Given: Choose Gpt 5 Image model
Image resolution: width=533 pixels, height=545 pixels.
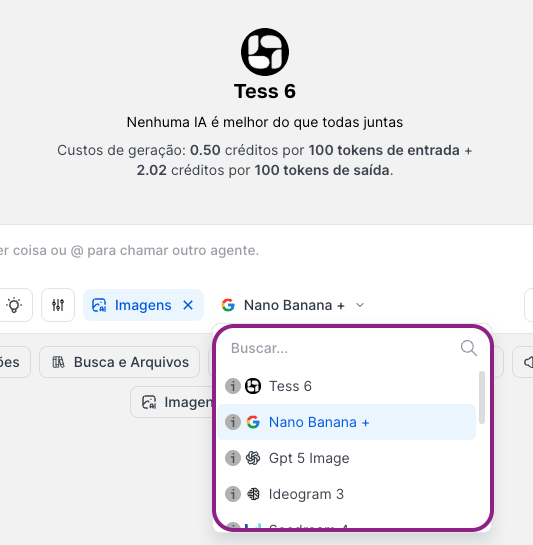Looking at the screenshot, I should (347, 458).
